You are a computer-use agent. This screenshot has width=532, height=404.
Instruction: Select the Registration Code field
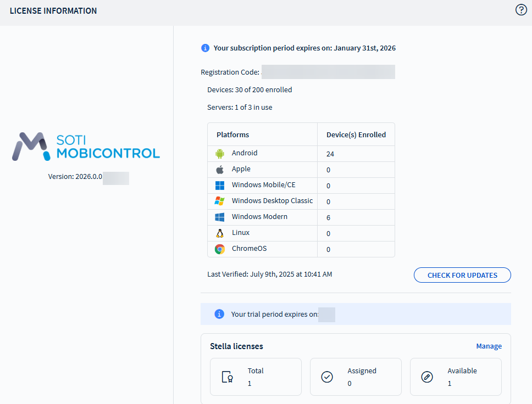click(x=328, y=72)
